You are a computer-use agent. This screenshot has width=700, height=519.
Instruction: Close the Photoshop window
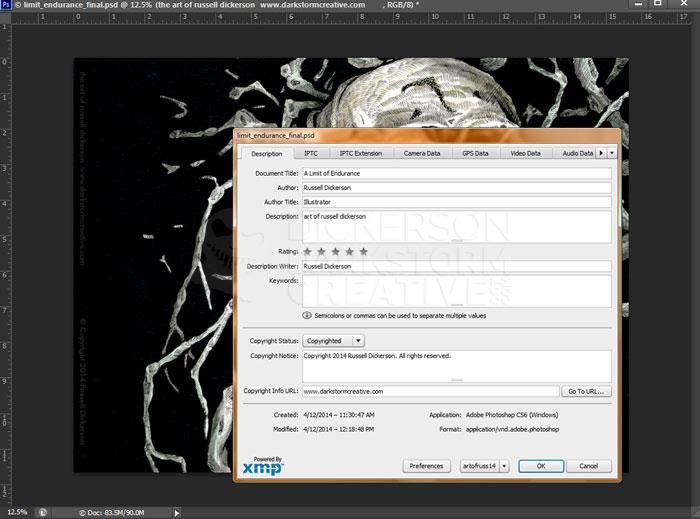(x=683, y=4)
